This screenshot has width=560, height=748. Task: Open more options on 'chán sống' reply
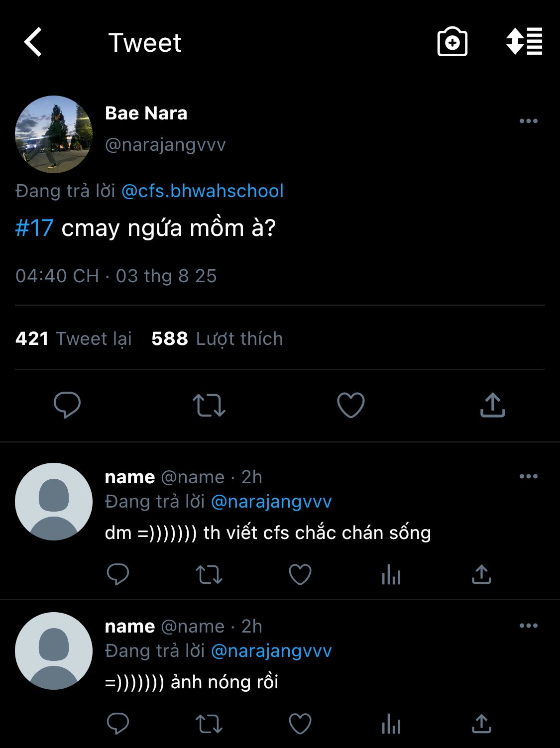528,476
